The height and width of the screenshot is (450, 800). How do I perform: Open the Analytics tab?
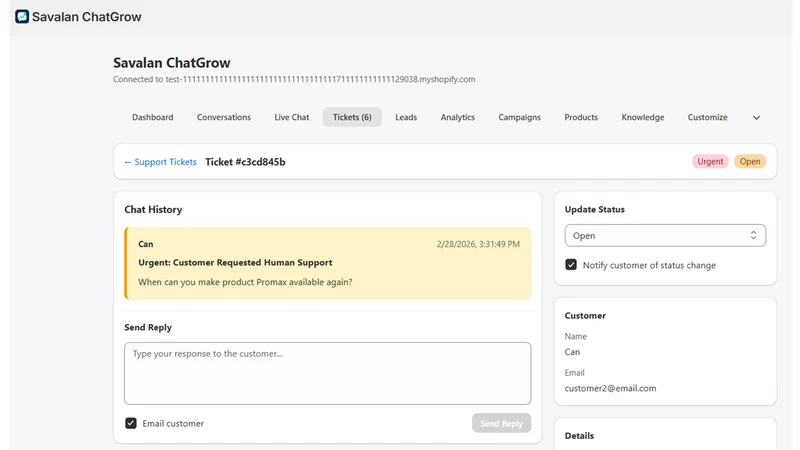point(458,117)
